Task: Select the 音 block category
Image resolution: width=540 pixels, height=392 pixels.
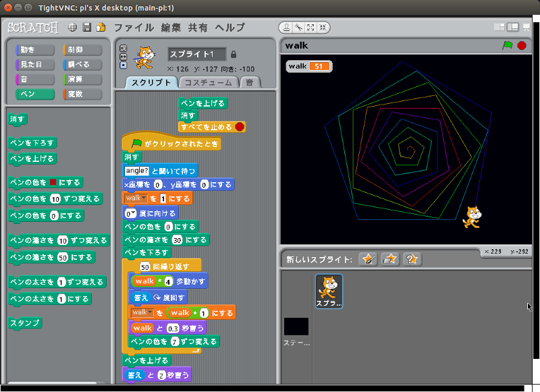Action: (x=35, y=79)
